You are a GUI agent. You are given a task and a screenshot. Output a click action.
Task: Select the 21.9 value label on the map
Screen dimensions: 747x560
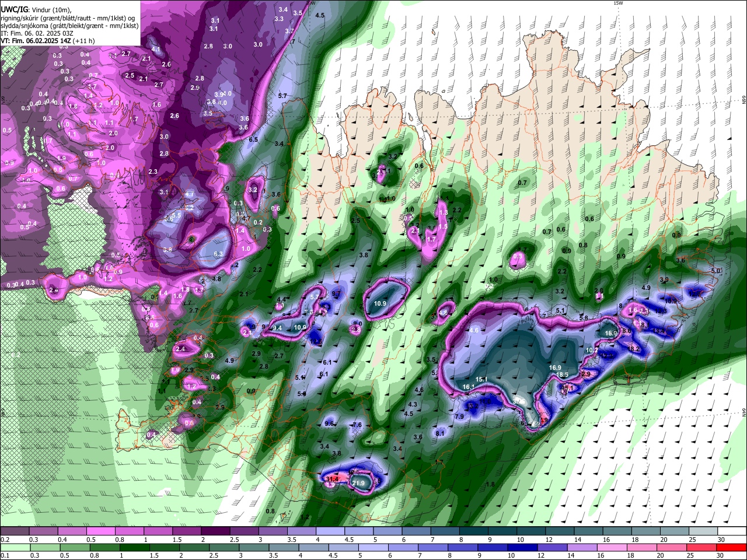[358, 483]
